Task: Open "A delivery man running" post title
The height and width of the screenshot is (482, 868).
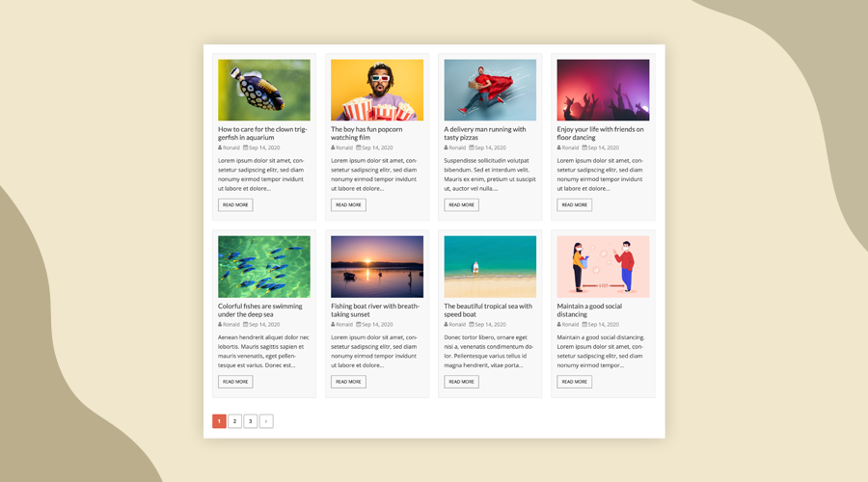Action: coord(485,133)
